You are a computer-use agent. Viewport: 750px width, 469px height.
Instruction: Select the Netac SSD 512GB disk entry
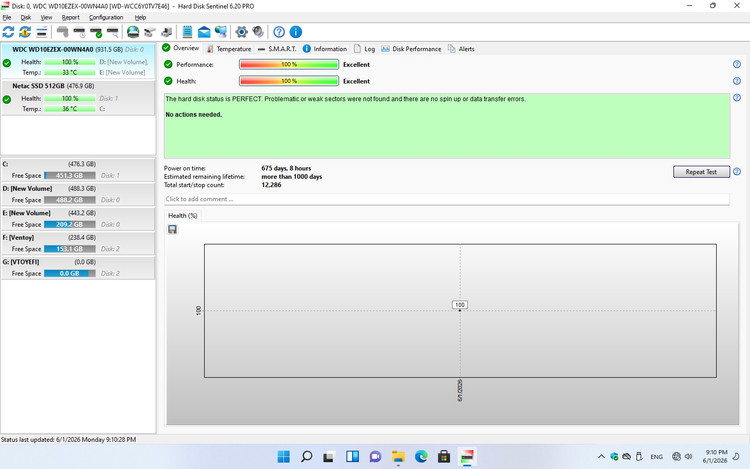pyautogui.click(x=78, y=98)
